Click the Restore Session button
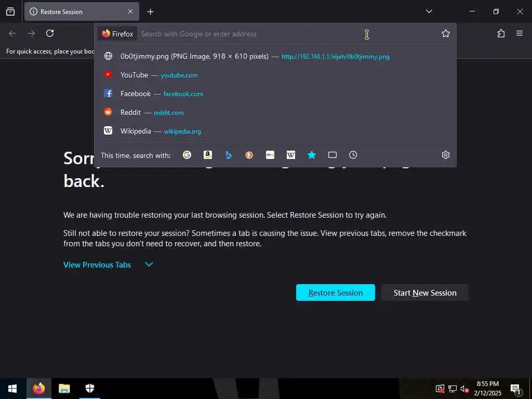The width and height of the screenshot is (532, 399). tap(335, 292)
